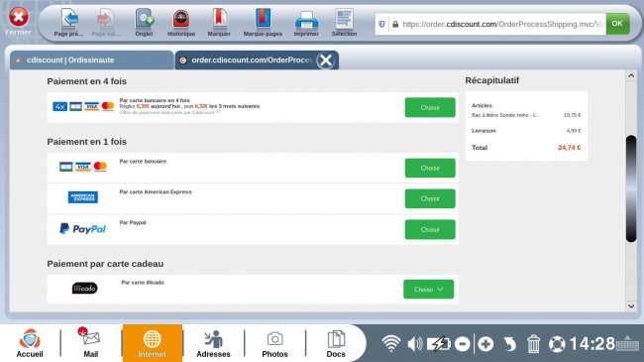Image resolution: width=644 pixels, height=362 pixels.
Task: Open the Mail application in the bottom bar
Action: 91,343
